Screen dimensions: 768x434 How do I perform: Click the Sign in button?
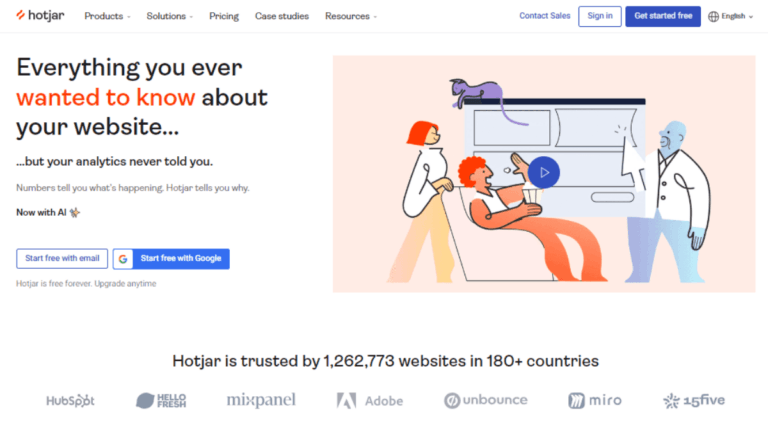click(x=600, y=16)
